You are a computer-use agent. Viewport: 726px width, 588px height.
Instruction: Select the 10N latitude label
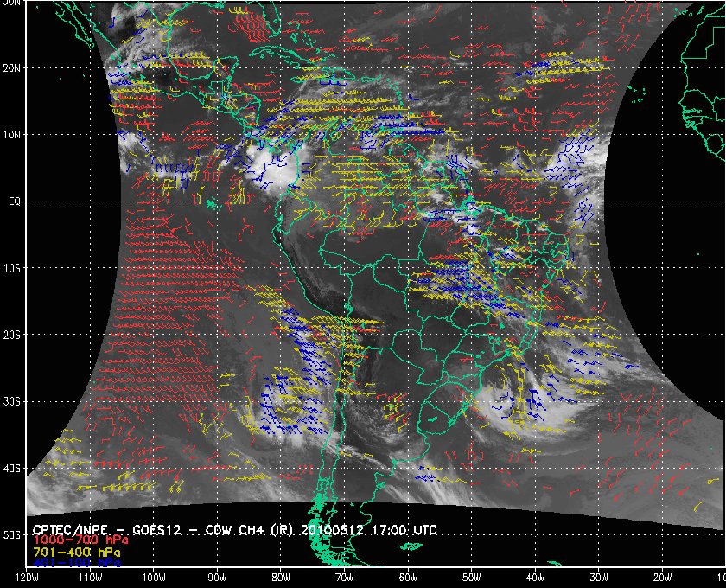11,134
